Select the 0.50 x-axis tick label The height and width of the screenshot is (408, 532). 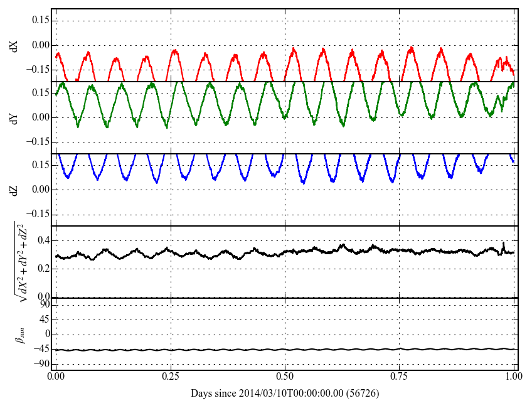click(x=285, y=378)
